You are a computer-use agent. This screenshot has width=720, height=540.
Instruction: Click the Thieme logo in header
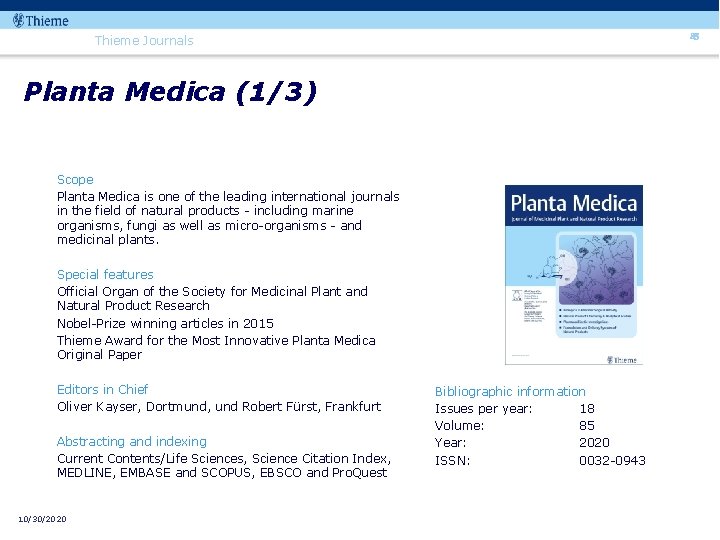click(41, 21)
